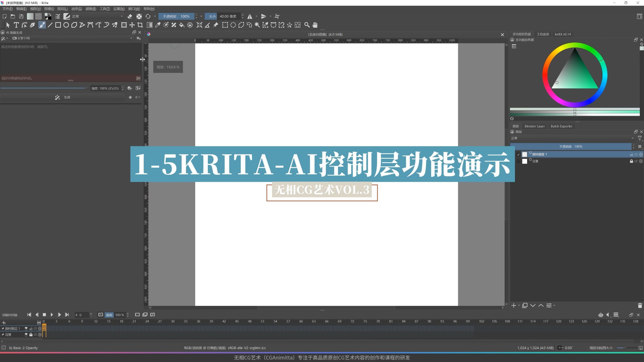Pick a hue on the color wheel ring

click(x=575, y=46)
